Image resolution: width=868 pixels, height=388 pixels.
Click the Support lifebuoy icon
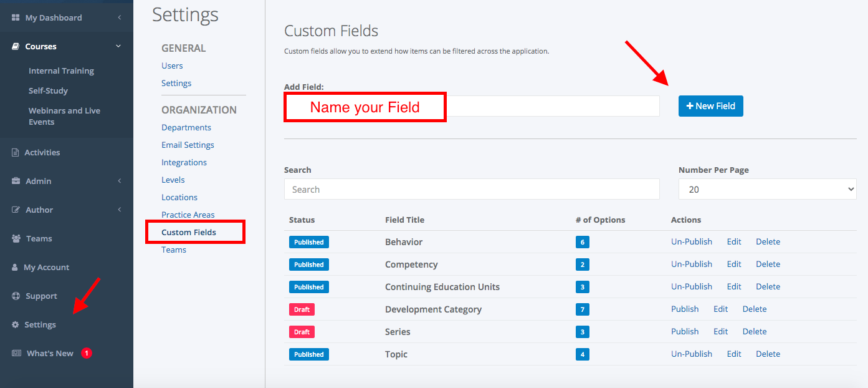tap(16, 296)
